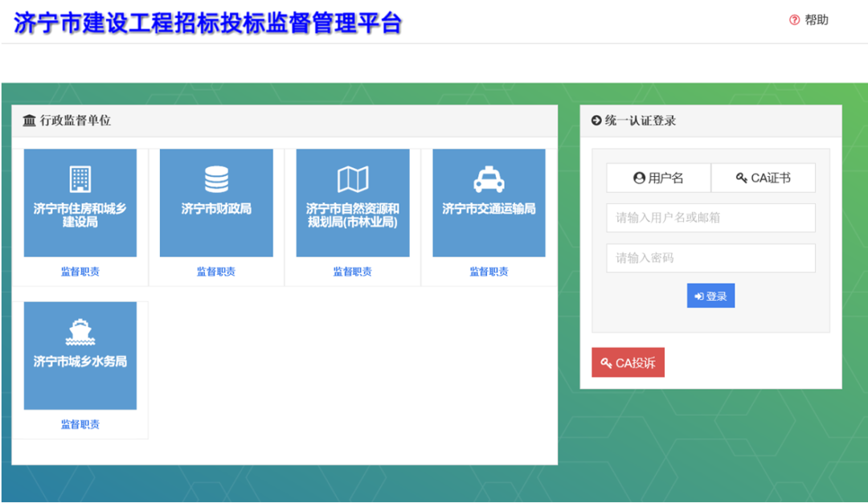This screenshot has height=503, width=868.
Task: Click the 济宁市建设工程招标投标监督管理平台 title
Action: (207, 23)
